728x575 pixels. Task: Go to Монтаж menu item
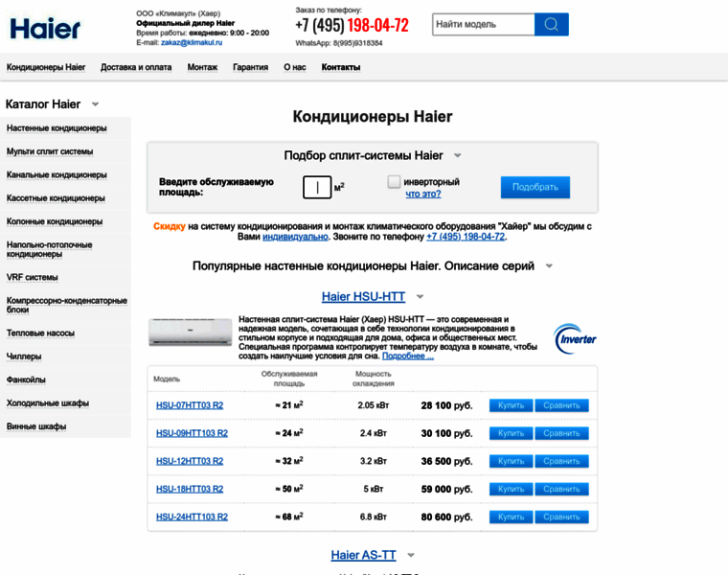tap(202, 67)
